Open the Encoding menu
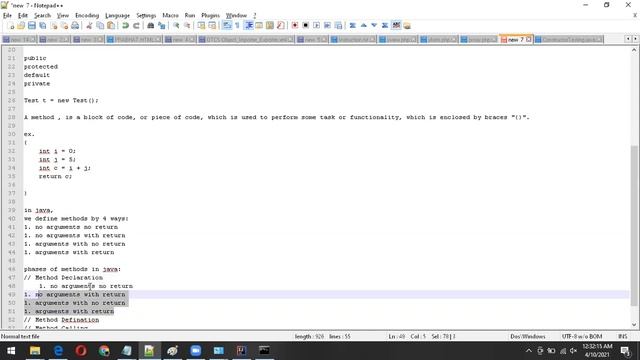Image resolution: width=640 pixels, height=360 pixels. (87, 16)
